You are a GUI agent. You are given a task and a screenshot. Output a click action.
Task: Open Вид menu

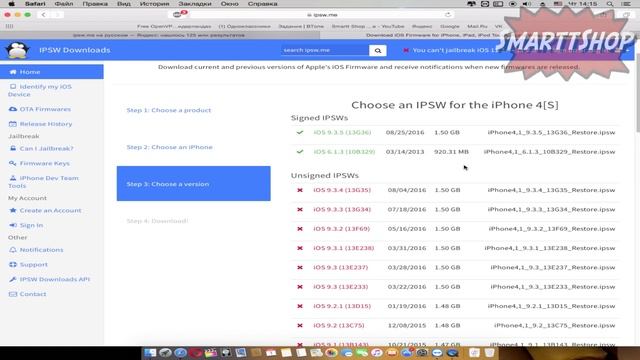coord(124,4)
